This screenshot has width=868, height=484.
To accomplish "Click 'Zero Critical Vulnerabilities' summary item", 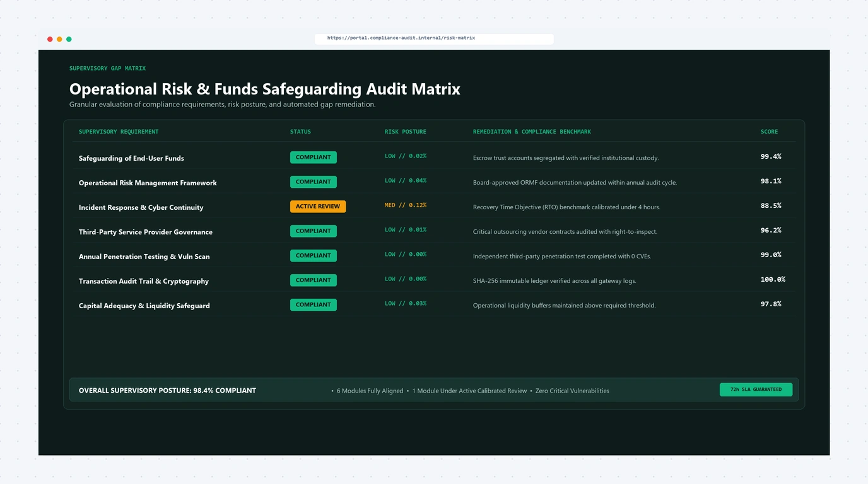I will [x=572, y=391].
